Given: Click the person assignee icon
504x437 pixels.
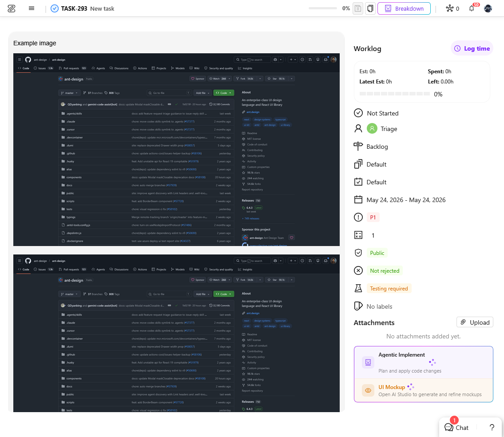Looking at the screenshot, I should click(358, 129).
